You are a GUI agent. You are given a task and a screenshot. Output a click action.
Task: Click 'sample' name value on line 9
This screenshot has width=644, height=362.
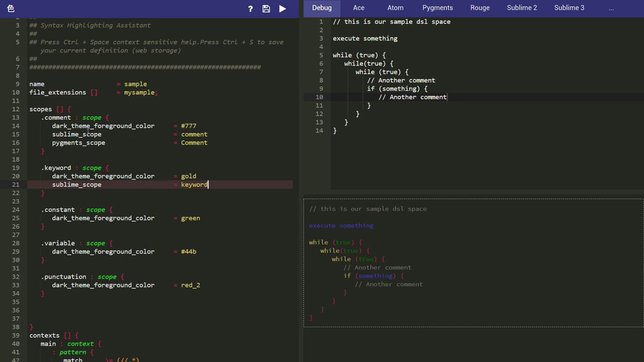click(135, 84)
